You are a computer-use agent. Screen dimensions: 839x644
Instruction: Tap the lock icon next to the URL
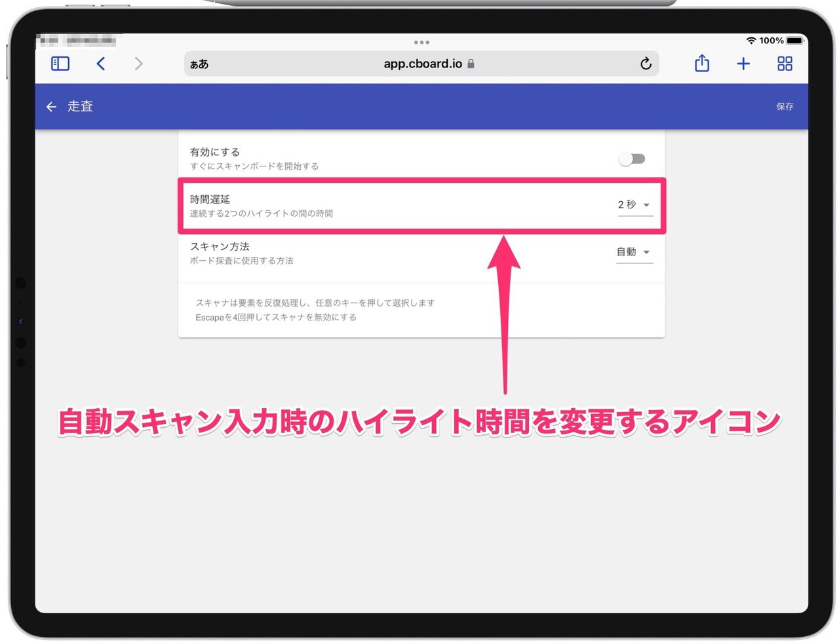coord(471,64)
